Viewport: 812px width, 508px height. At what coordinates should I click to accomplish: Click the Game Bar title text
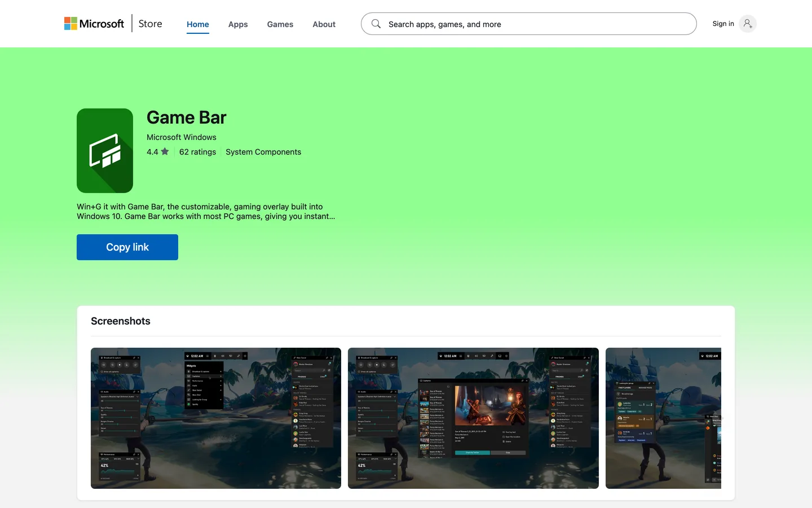pyautogui.click(x=187, y=117)
